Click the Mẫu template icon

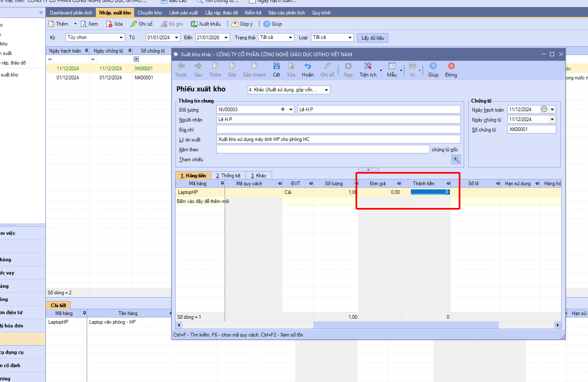coord(391,67)
